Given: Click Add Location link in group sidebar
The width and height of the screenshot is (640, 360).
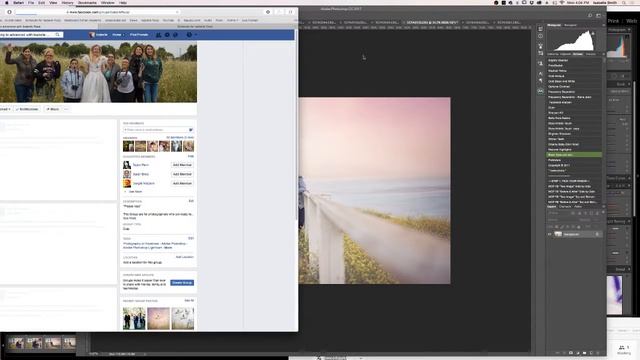Looking at the screenshot, I should tap(184, 257).
